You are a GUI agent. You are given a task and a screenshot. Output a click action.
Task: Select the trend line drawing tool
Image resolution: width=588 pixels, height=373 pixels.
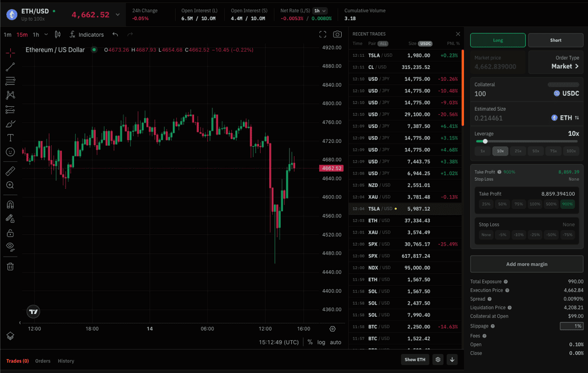coord(10,67)
